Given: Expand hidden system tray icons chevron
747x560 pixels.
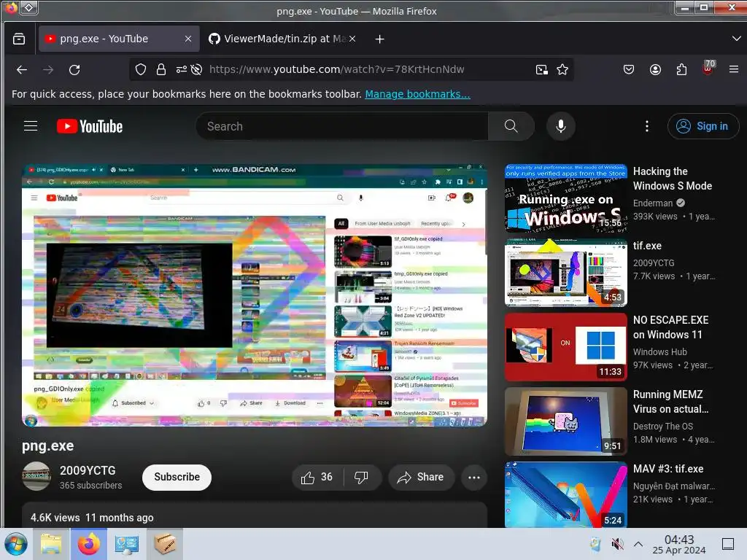Looking at the screenshot, I should click(x=638, y=544).
